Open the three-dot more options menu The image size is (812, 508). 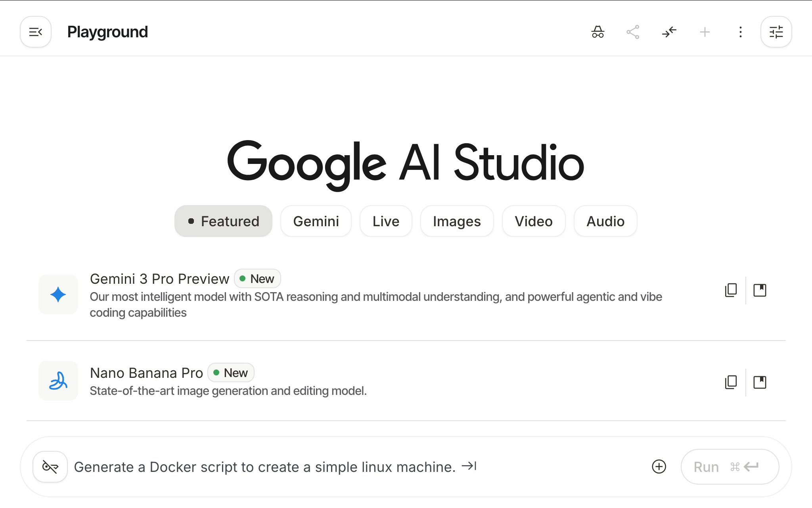pyautogui.click(x=740, y=32)
